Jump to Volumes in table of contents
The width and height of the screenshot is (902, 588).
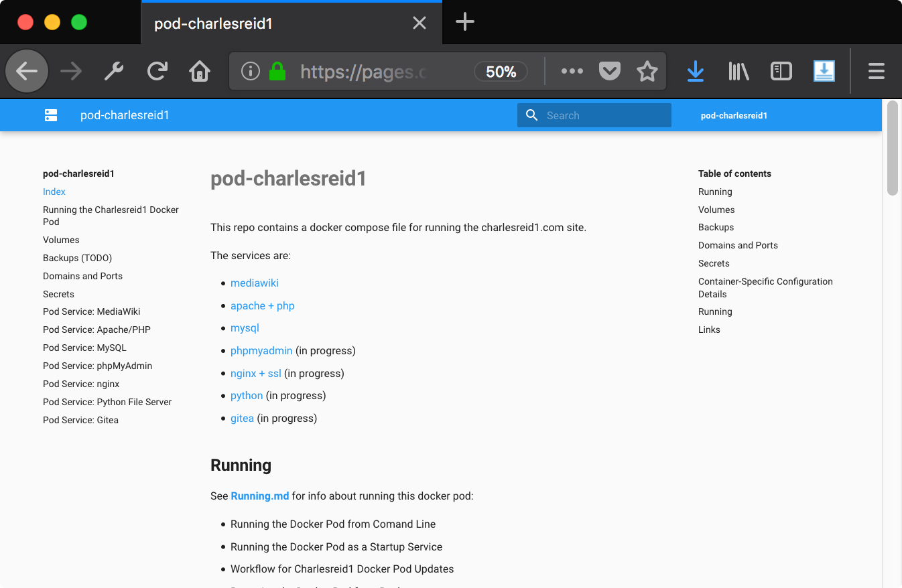[x=716, y=210]
